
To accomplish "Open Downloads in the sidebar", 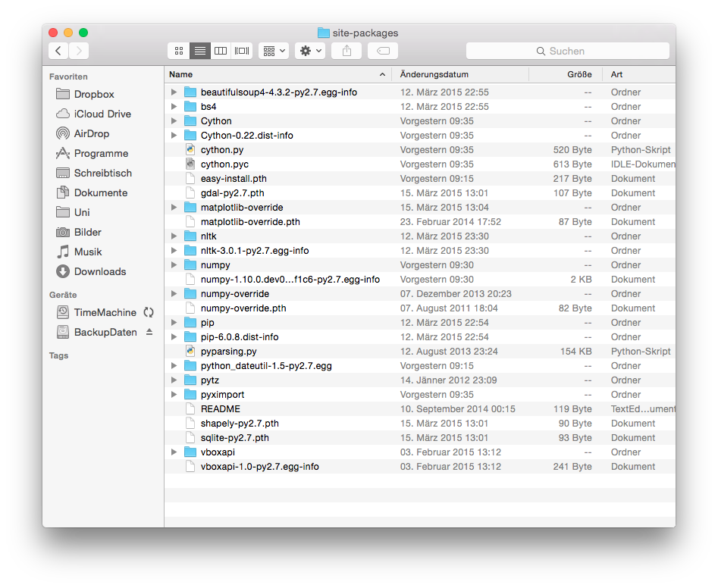I will coord(91,271).
